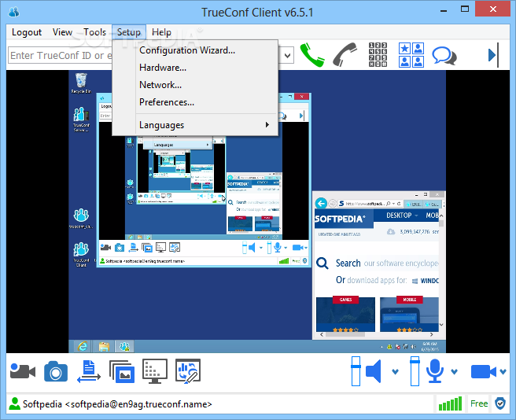Select Network... from Setup menu

[x=195, y=85]
